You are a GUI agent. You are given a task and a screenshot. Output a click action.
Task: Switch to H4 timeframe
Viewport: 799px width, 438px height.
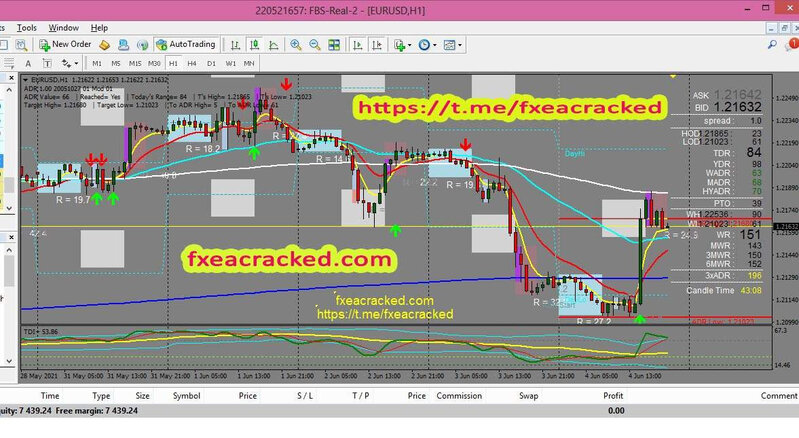(x=192, y=63)
